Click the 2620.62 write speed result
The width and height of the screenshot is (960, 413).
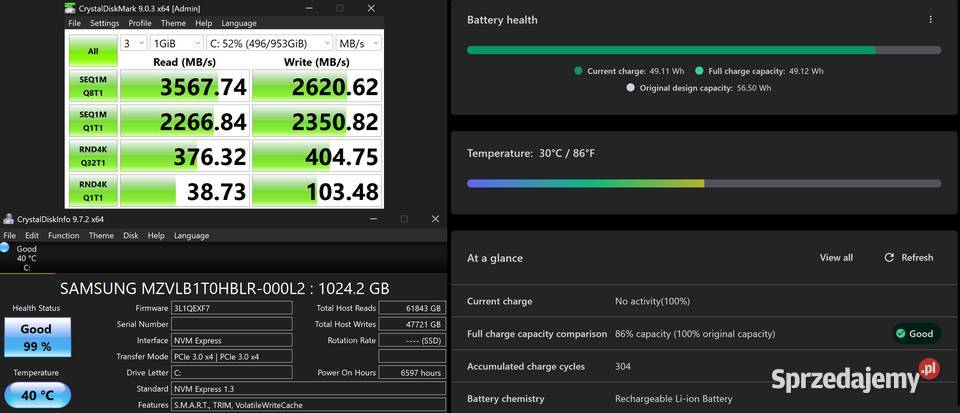tap(317, 86)
